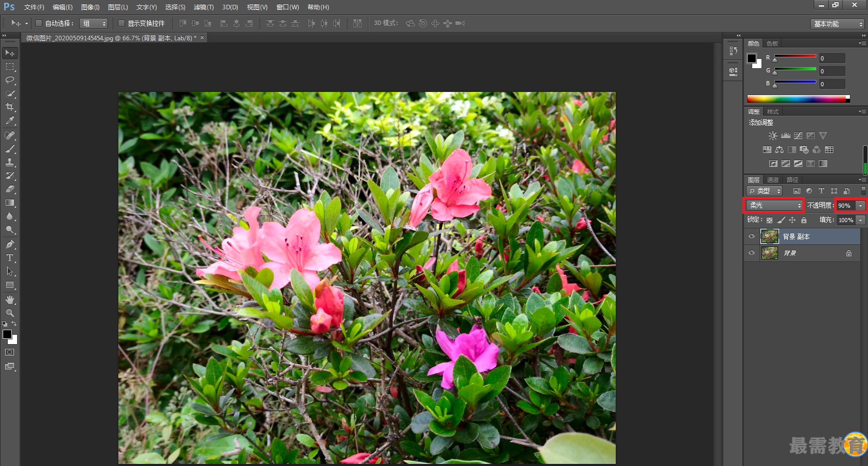Select the Dodge tool
Image resolution: width=868 pixels, height=466 pixels.
(x=10, y=229)
